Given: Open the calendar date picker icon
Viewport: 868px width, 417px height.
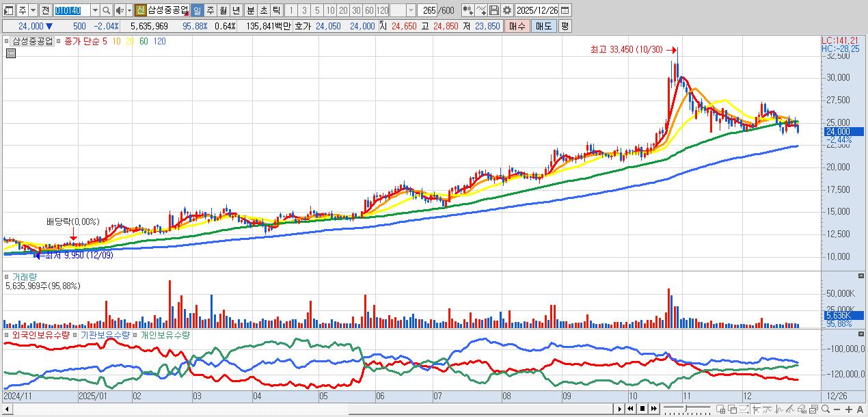Looking at the screenshot, I should [565, 10].
